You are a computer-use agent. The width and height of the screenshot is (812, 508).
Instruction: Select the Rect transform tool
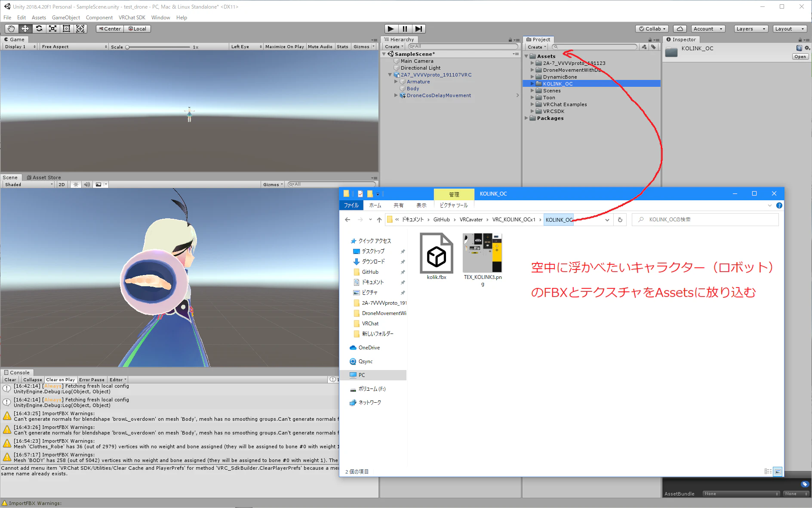66,29
